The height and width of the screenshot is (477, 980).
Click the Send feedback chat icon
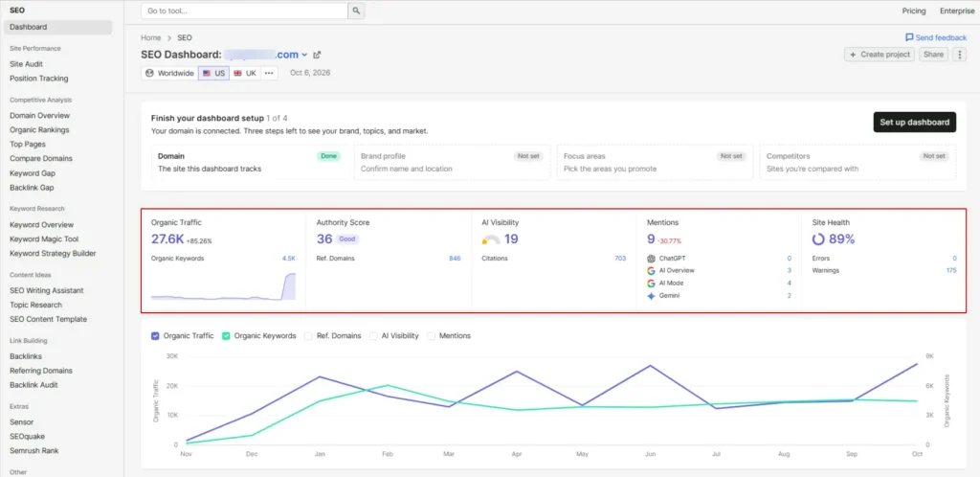click(909, 37)
